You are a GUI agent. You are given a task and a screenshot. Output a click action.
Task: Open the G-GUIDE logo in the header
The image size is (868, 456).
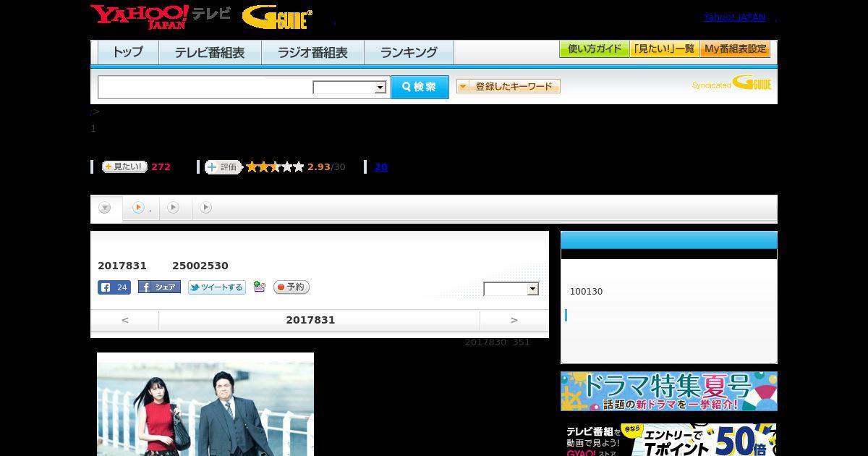[277, 17]
